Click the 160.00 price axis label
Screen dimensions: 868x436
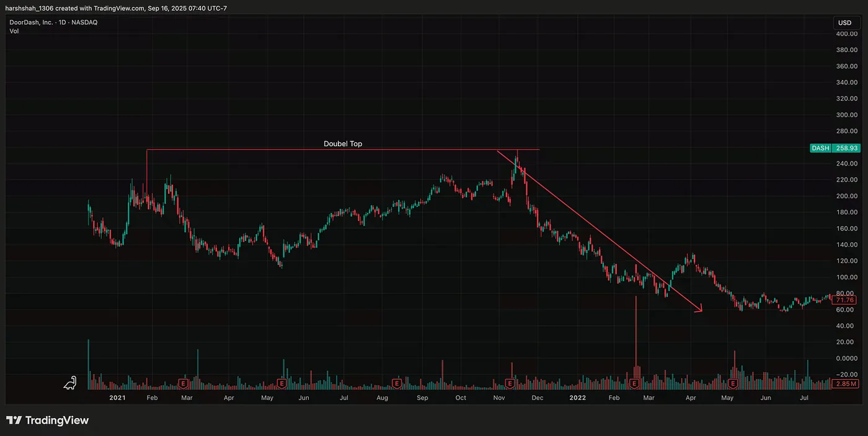click(846, 229)
